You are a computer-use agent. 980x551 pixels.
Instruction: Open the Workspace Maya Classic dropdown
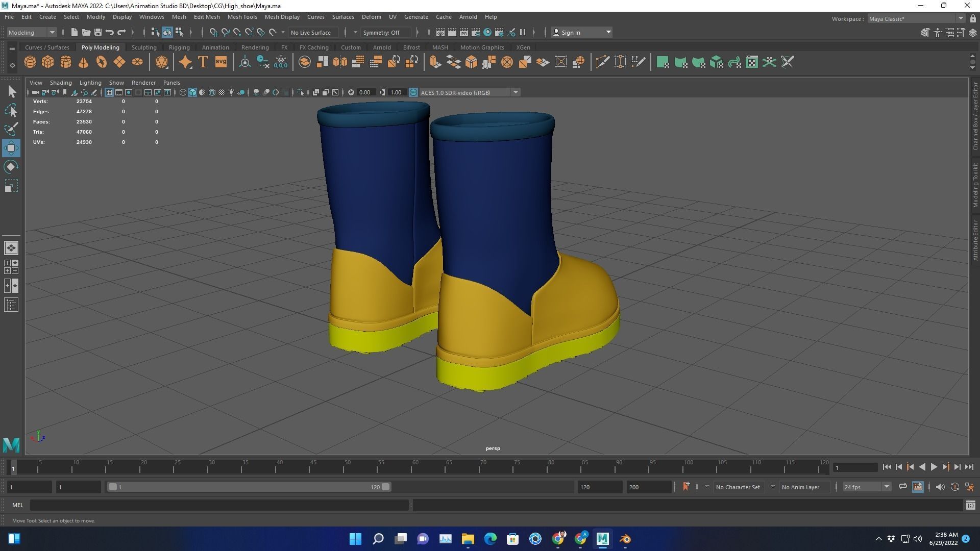pos(916,18)
